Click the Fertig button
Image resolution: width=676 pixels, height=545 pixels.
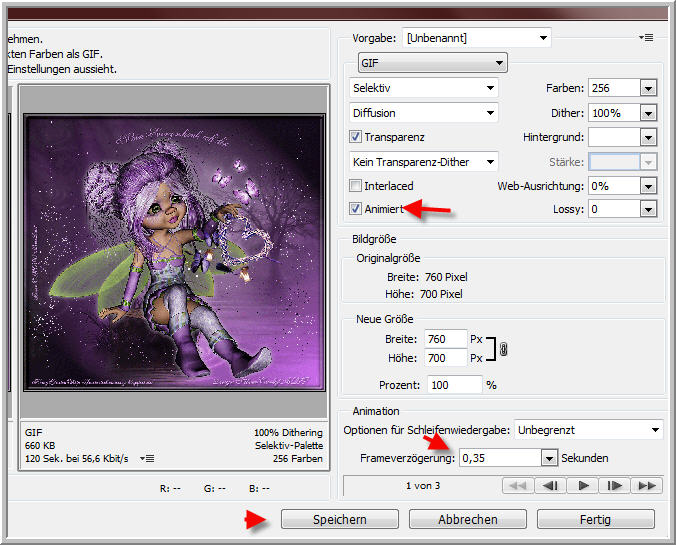[595, 519]
